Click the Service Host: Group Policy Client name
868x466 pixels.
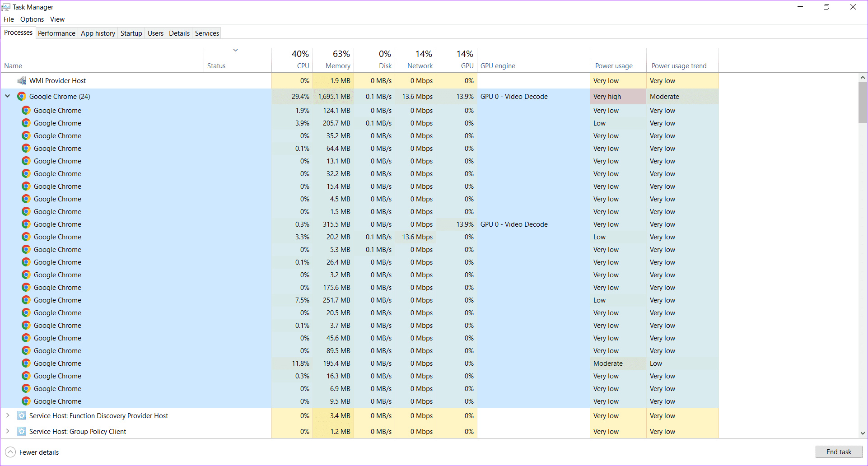(78, 431)
